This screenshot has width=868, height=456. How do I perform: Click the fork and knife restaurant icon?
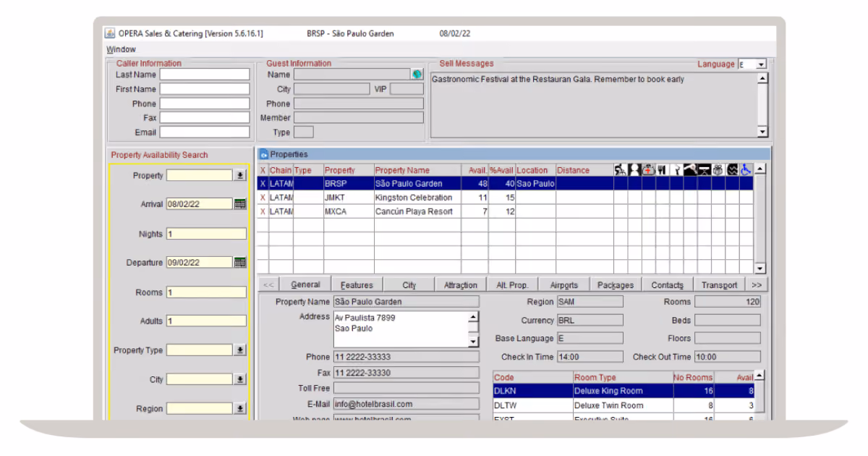pos(662,170)
